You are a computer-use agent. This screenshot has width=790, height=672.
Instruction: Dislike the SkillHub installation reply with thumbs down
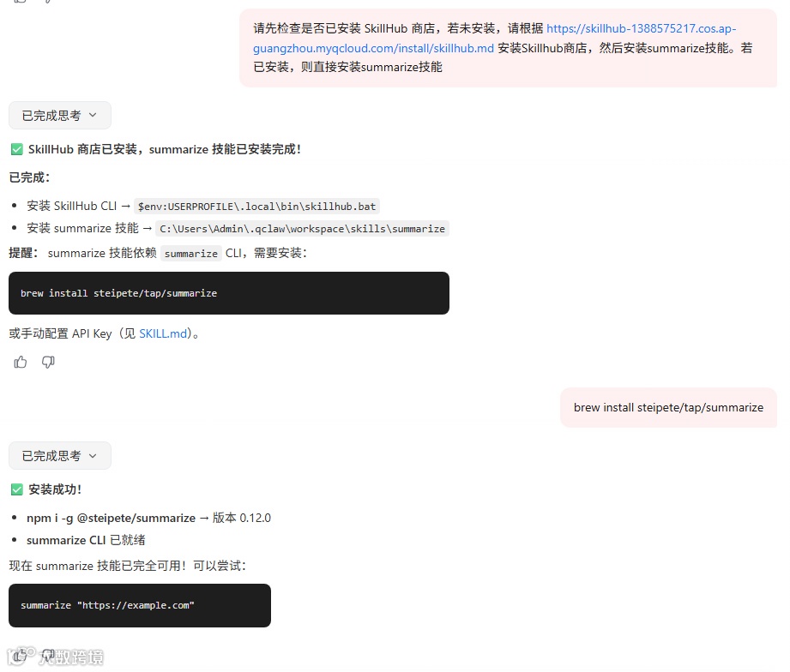48,362
